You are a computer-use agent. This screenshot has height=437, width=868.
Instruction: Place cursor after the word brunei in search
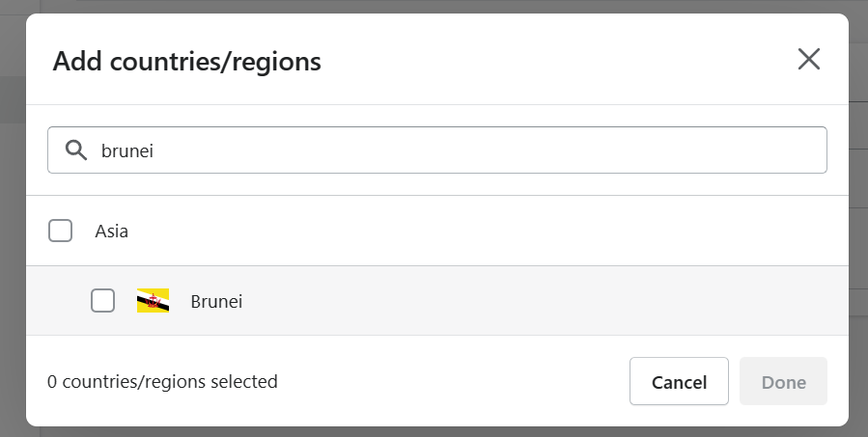pyautogui.click(x=154, y=150)
